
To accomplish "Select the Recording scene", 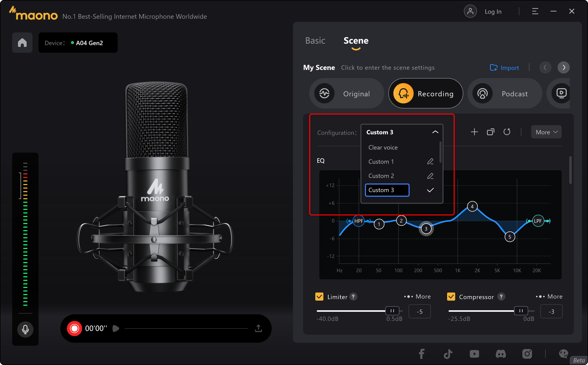I will click(426, 93).
